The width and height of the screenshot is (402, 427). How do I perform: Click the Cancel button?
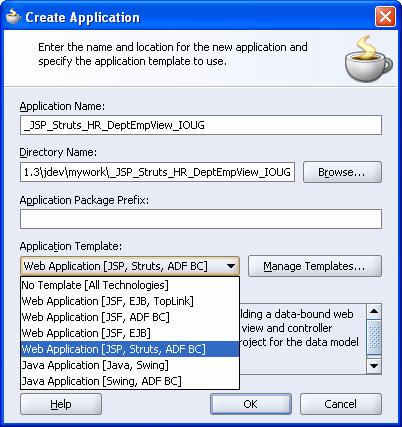click(341, 404)
